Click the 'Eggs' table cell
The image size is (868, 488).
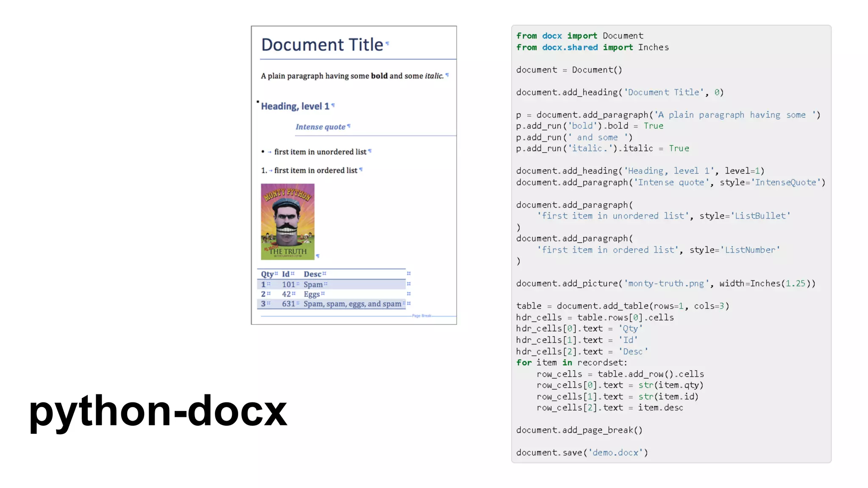(312, 294)
